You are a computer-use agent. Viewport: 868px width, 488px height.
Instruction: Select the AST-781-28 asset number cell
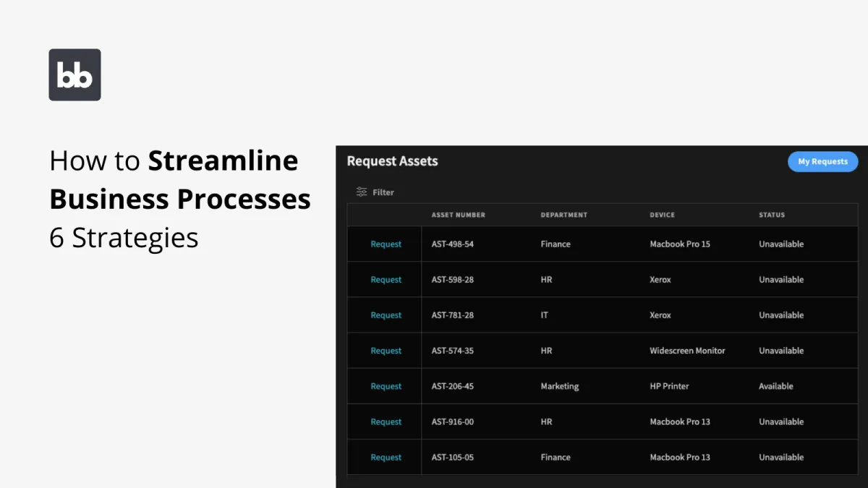pos(453,315)
